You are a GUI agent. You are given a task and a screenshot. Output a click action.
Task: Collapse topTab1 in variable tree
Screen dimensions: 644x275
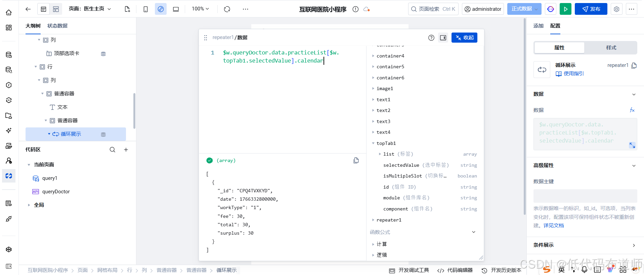pos(373,143)
